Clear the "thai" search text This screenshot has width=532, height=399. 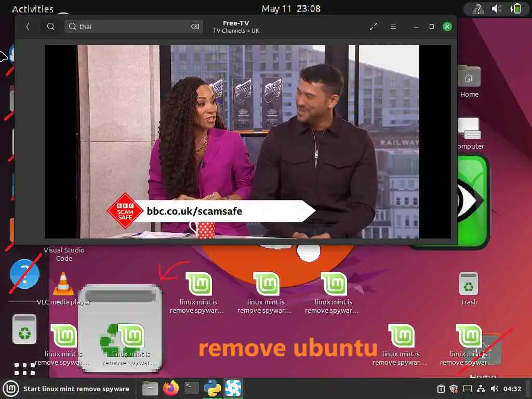(195, 26)
